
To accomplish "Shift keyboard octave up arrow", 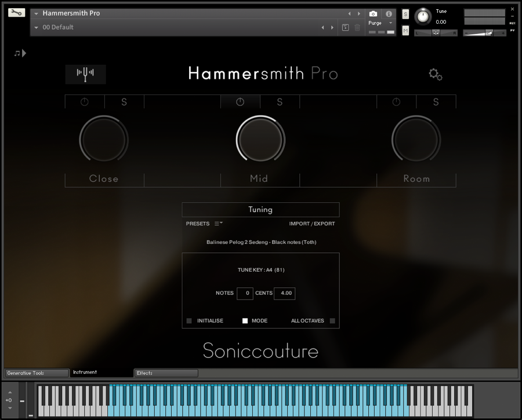I will 10,392.
